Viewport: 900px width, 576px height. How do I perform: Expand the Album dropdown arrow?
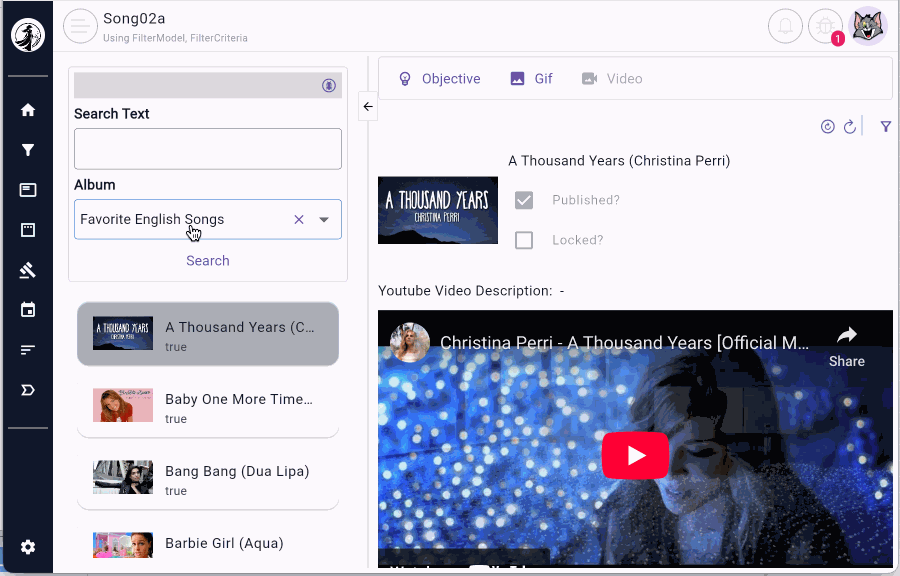pyautogui.click(x=324, y=220)
